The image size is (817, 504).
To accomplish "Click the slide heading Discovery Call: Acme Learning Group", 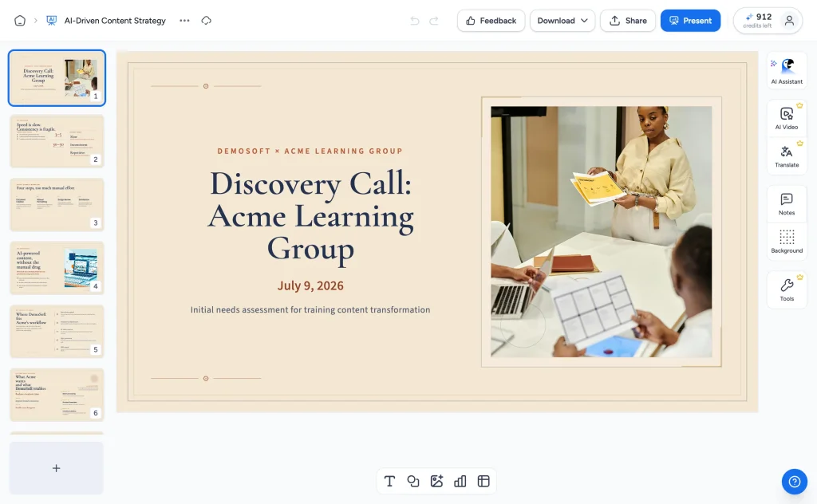I will tap(310, 215).
